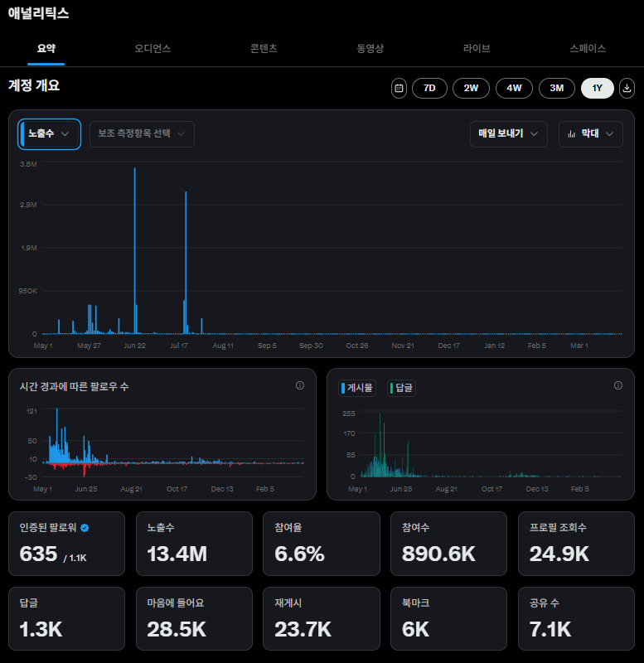Open info icon on posts and replies chart

tap(617, 385)
